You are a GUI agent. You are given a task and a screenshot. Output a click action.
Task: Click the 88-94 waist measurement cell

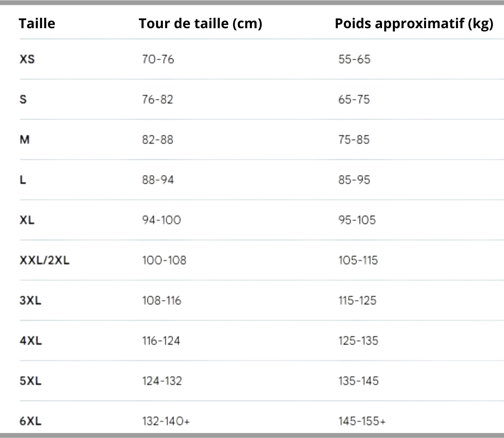click(x=158, y=180)
